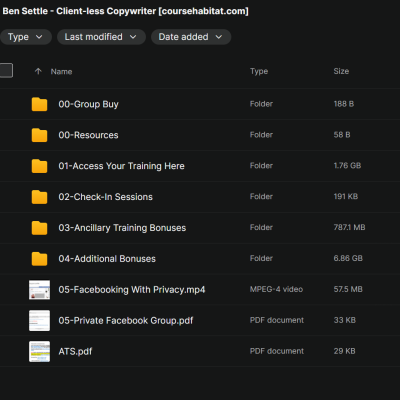Click the MPEG-4 video type cell
Viewport: 400px width, 400px height.
click(x=276, y=289)
